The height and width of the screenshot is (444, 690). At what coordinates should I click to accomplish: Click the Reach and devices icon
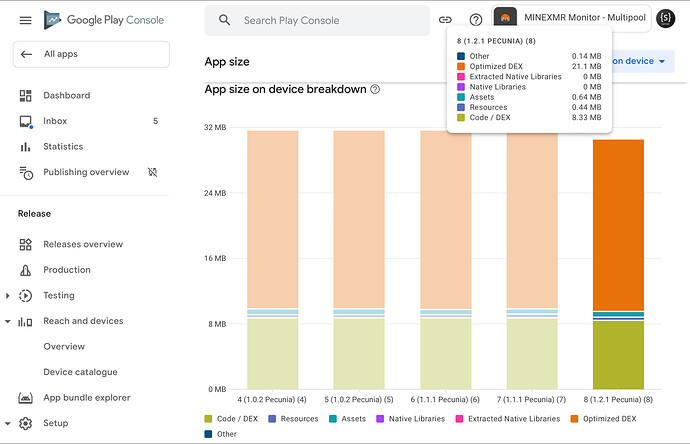(x=25, y=322)
